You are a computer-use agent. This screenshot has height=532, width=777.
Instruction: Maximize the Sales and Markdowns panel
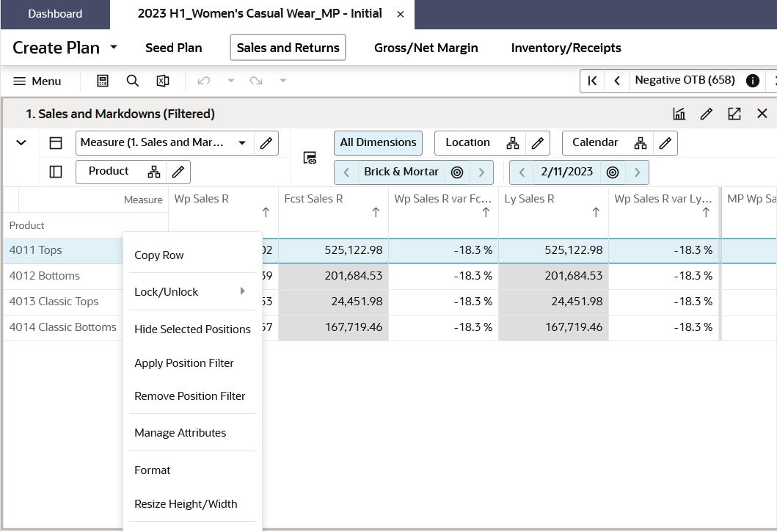734,114
